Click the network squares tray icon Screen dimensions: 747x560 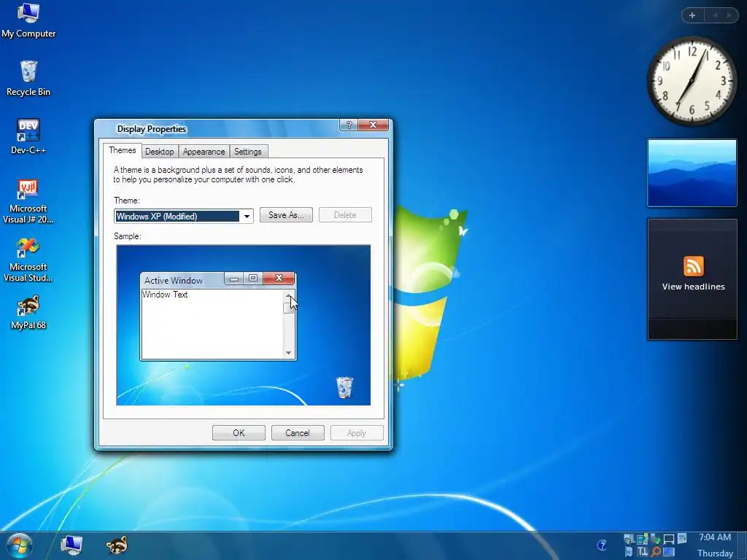pyautogui.click(x=642, y=539)
